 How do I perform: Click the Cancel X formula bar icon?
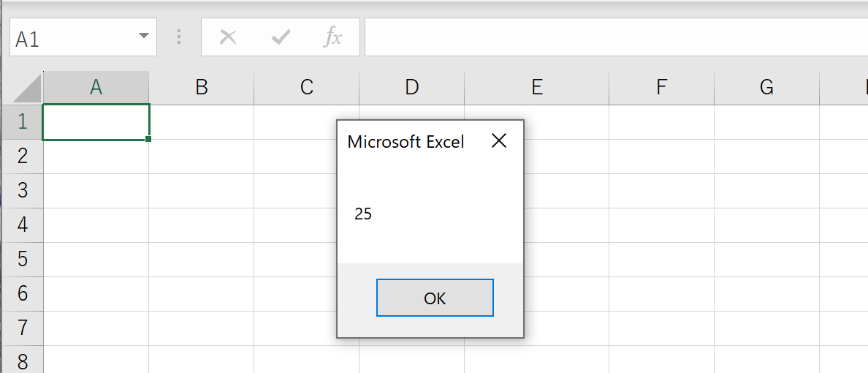click(x=228, y=37)
